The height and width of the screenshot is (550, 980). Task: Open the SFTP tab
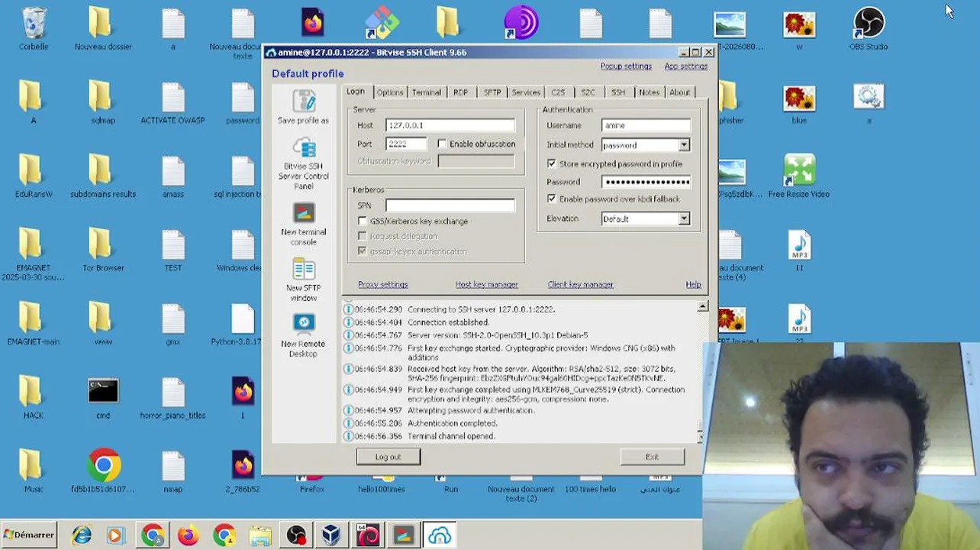pos(492,92)
